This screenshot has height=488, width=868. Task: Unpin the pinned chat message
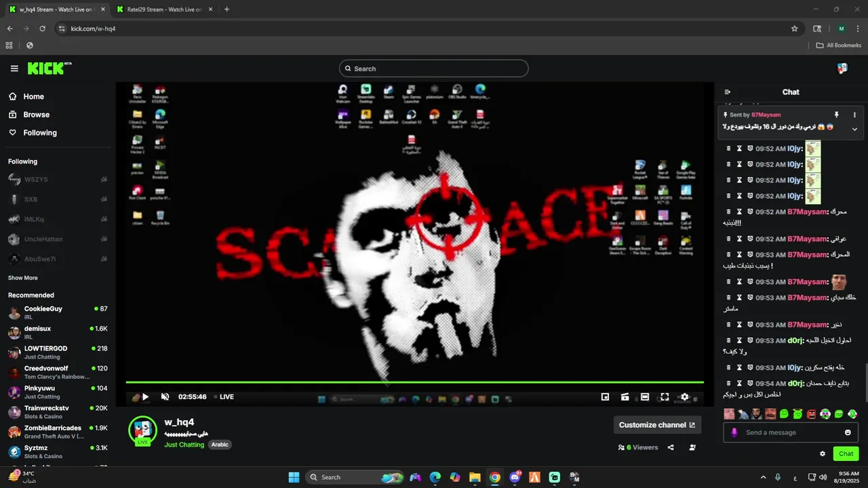tap(836, 115)
